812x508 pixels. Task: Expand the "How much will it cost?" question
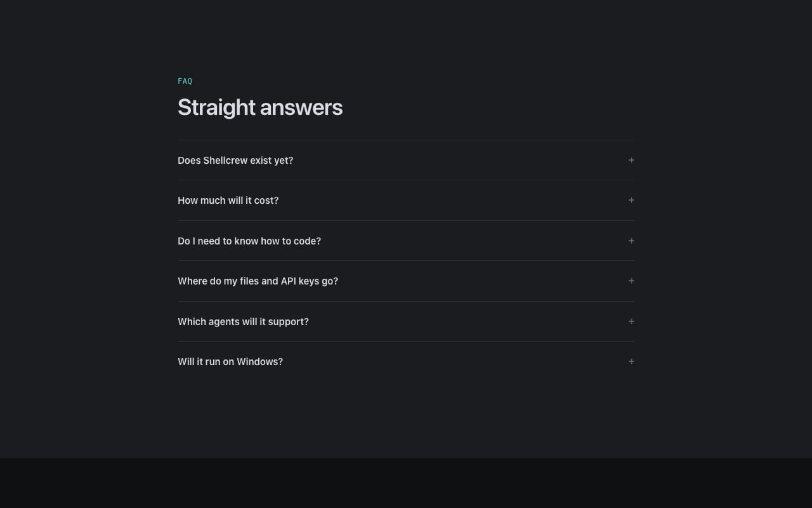pos(406,201)
